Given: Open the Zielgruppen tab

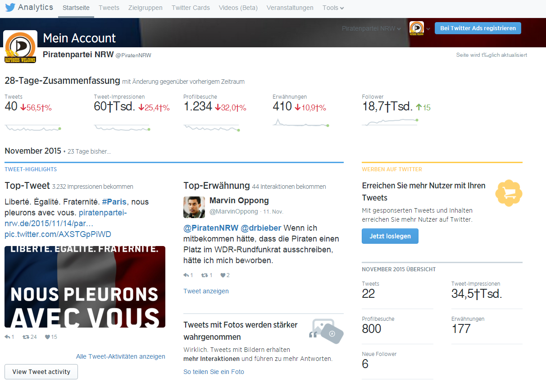Looking at the screenshot, I should pyautogui.click(x=146, y=8).
